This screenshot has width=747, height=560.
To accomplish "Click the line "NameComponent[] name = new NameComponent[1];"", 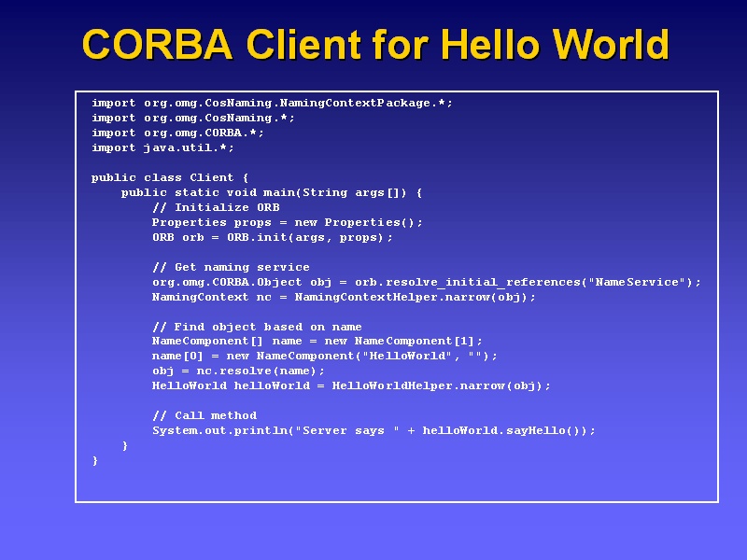I will coord(317,342).
